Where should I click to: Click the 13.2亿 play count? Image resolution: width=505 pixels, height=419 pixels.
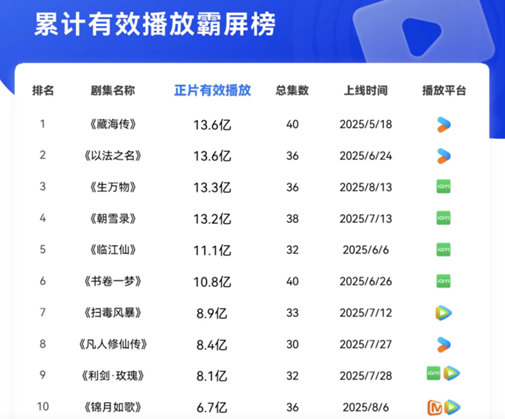coord(212,219)
